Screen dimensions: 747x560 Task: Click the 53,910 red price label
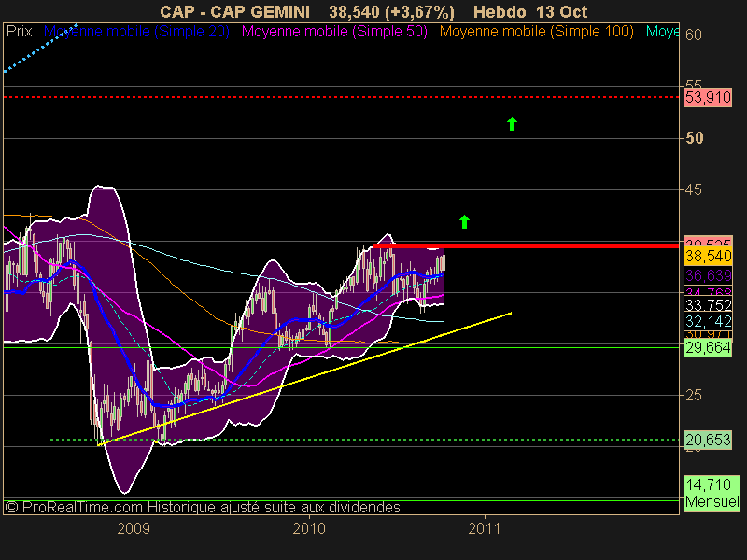point(708,98)
